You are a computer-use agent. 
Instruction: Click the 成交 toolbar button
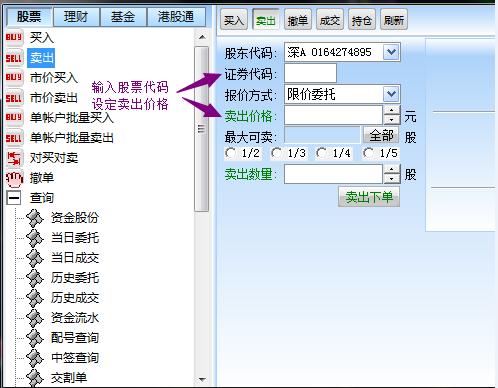[x=330, y=20]
